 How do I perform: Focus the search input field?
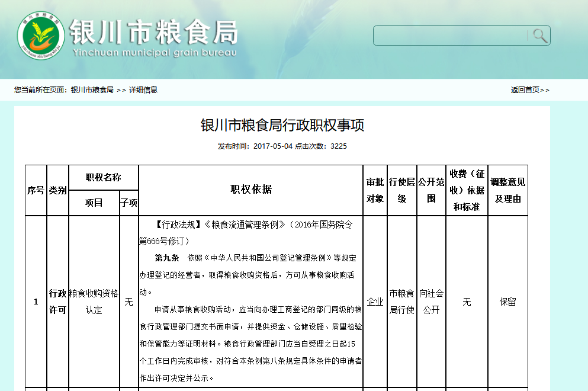tap(450, 36)
